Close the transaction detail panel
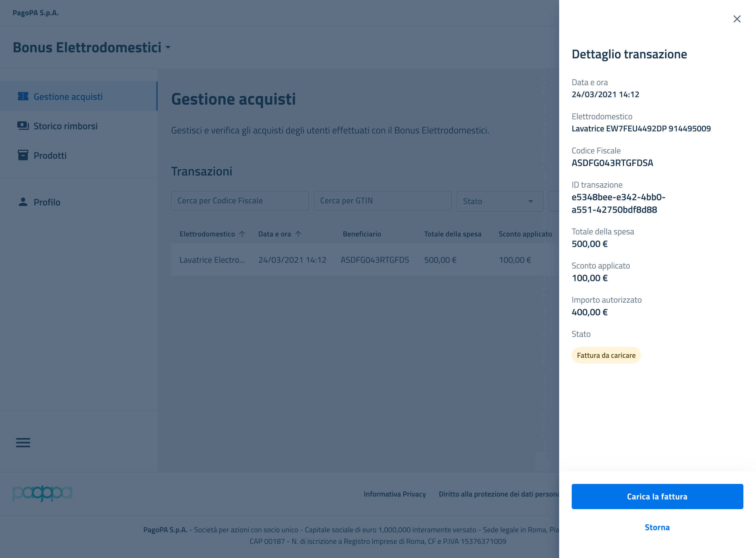The image size is (756, 558). (x=737, y=19)
